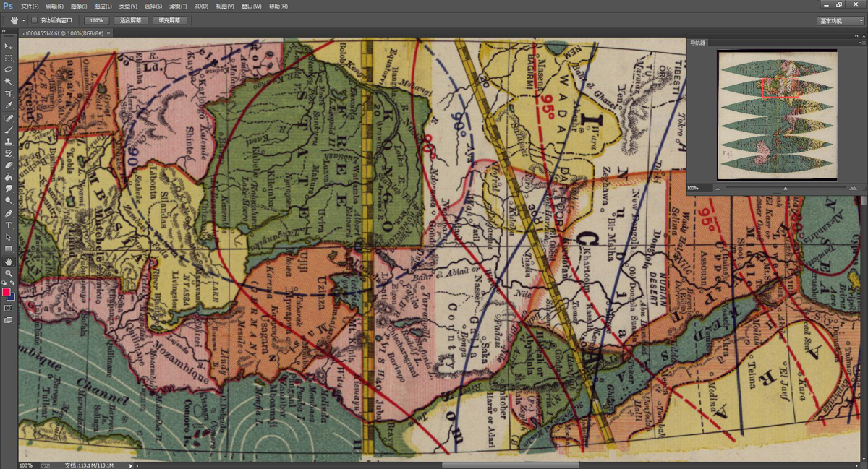Select the Type tool
This screenshot has width=868, height=469.
click(9, 225)
